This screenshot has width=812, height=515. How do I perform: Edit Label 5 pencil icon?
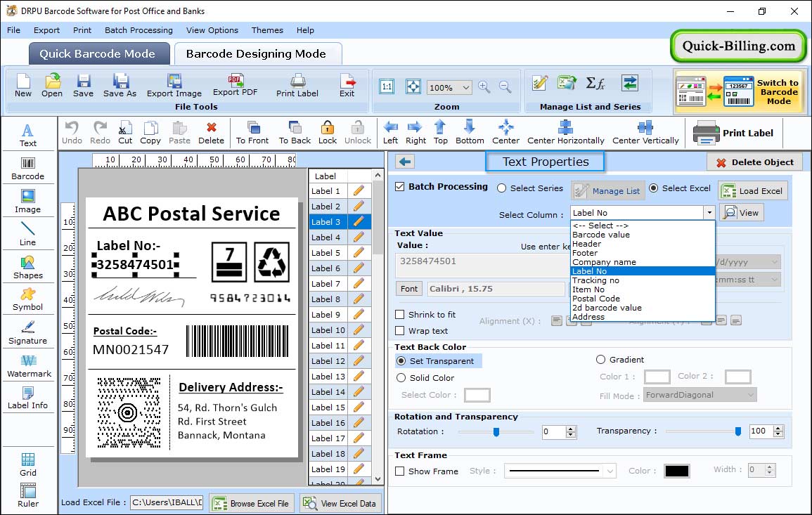click(359, 253)
